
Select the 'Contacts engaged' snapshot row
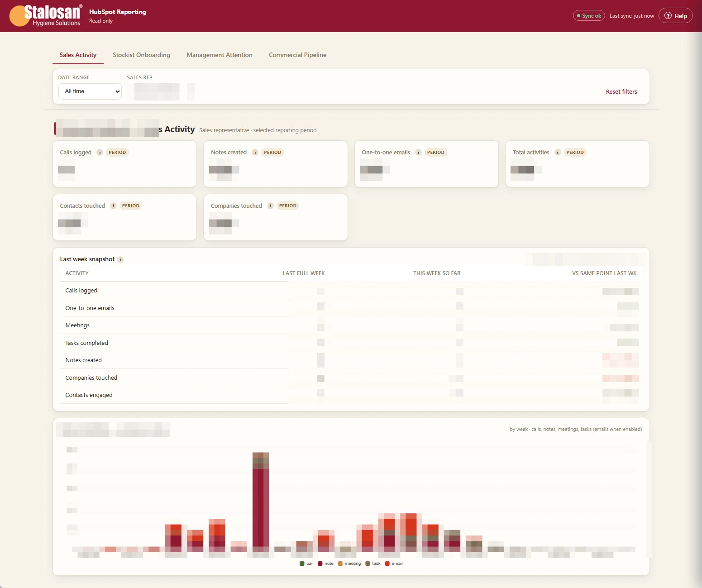(x=351, y=395)
